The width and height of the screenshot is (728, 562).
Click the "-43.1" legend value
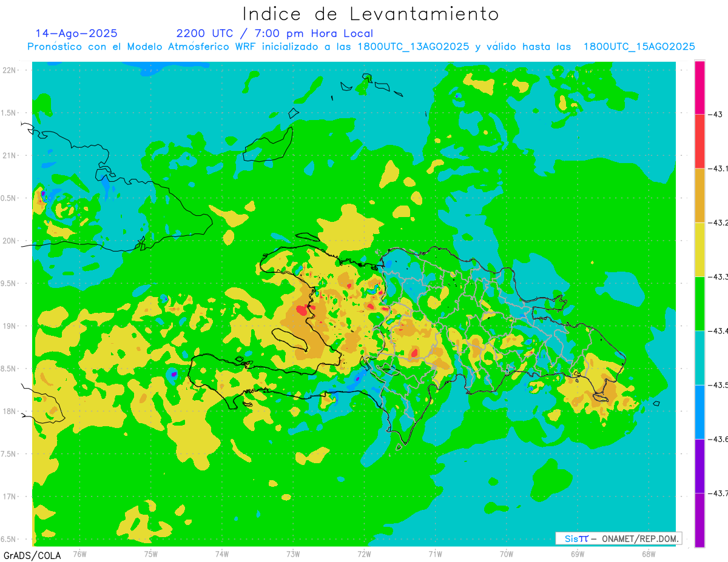(718, 169)
